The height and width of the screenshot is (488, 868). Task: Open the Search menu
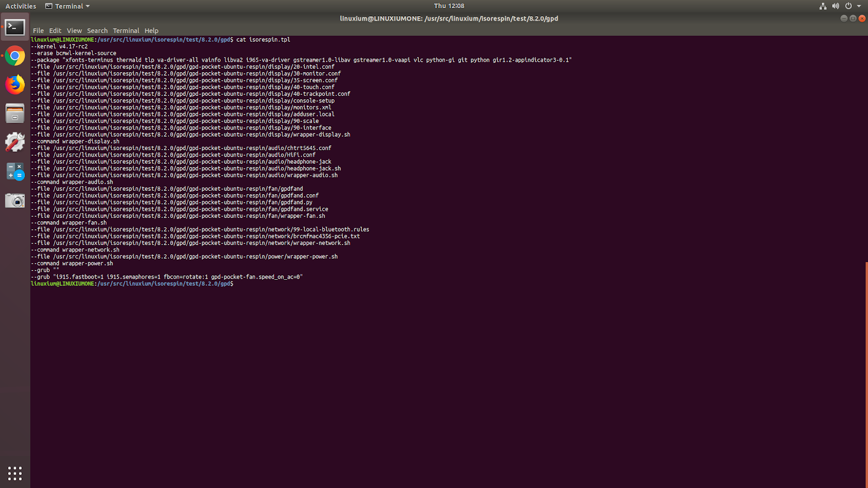pos(97,30)
